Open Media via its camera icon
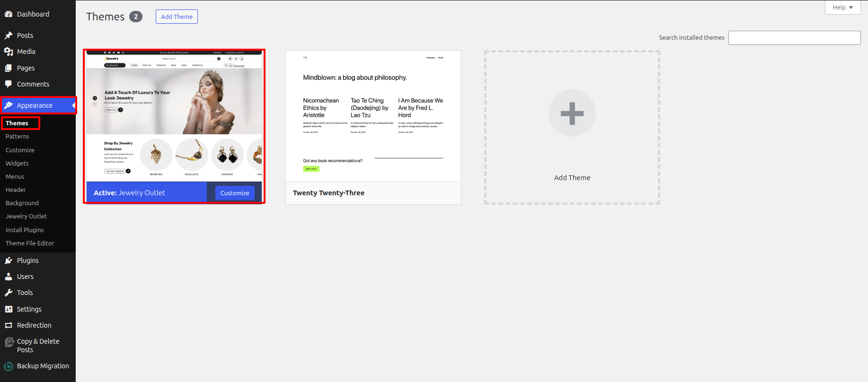Image resolution: width=868 pixels, height=382 pixels. 9,52
